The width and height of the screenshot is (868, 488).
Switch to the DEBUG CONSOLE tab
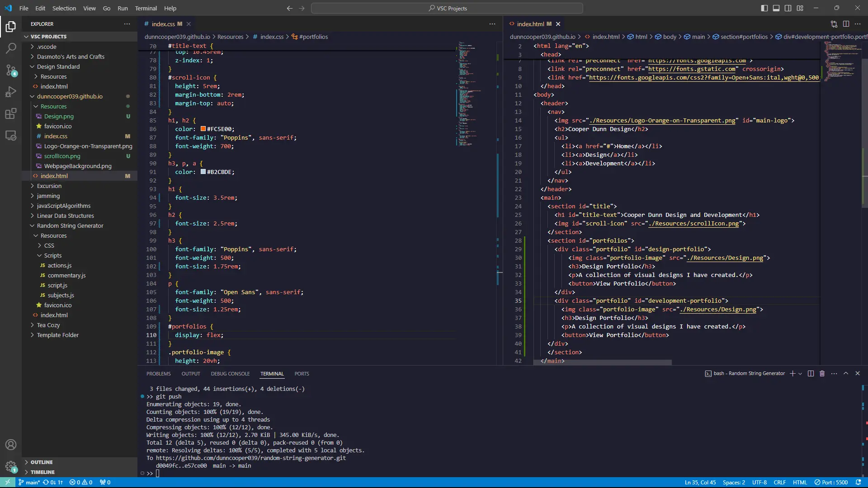[x=230, y=374]
